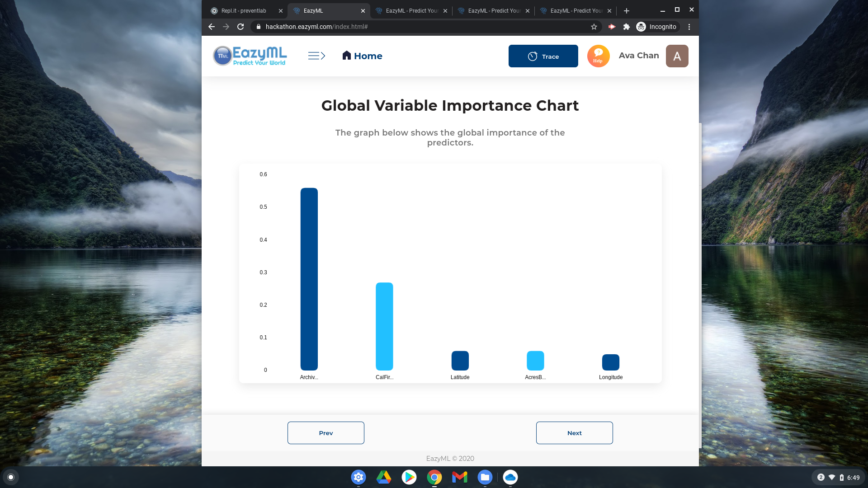Open Chrome extensions puzzle icon
868x488 pixels.
(x=626, y=27)
